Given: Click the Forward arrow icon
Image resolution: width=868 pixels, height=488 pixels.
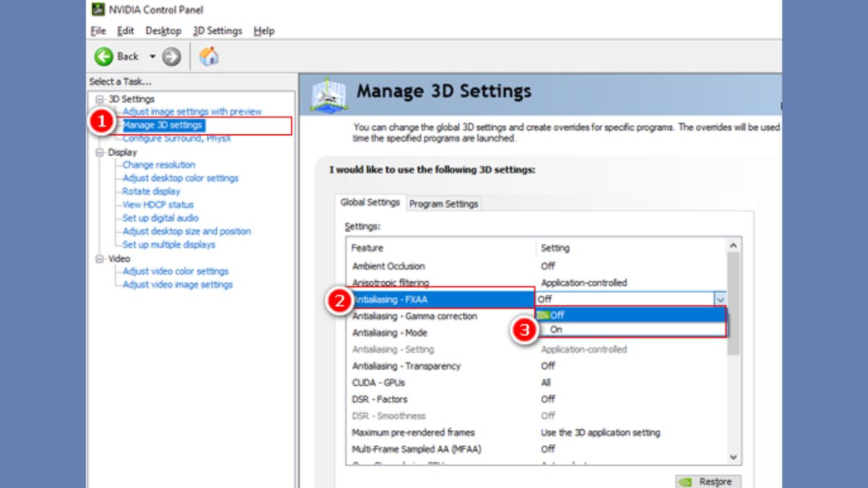Looking at the screenshot, I should point(171,56).
